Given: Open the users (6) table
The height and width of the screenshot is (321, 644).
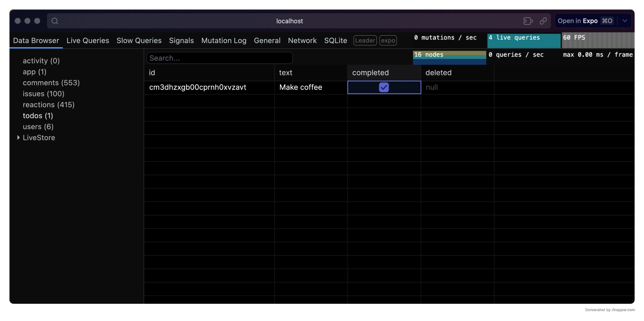Looking at the screenshot, I should [38, 127].
